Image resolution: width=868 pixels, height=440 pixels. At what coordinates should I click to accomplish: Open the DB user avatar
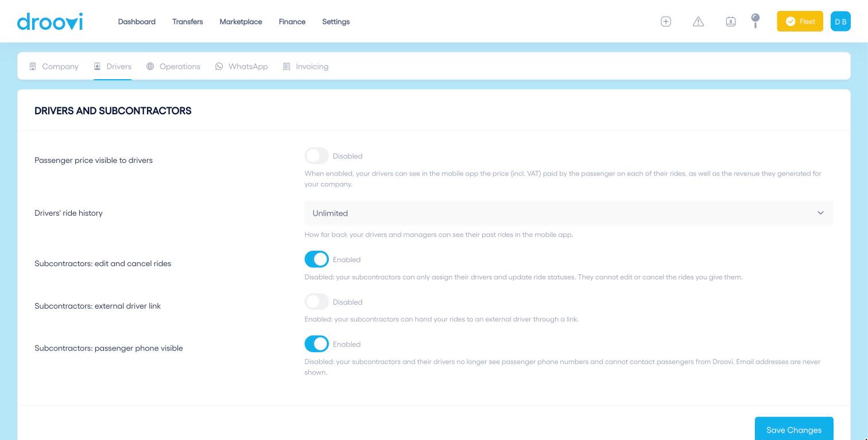840,21
